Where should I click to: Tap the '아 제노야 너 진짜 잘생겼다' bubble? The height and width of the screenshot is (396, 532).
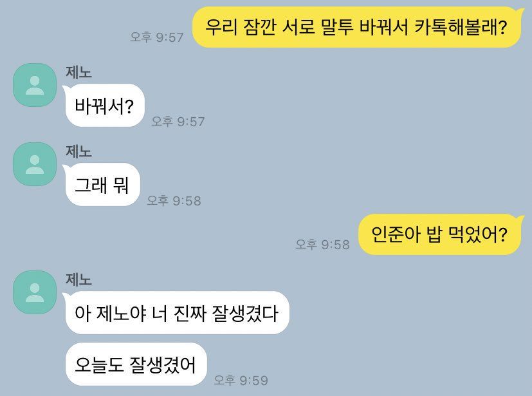tap(177, 312)
